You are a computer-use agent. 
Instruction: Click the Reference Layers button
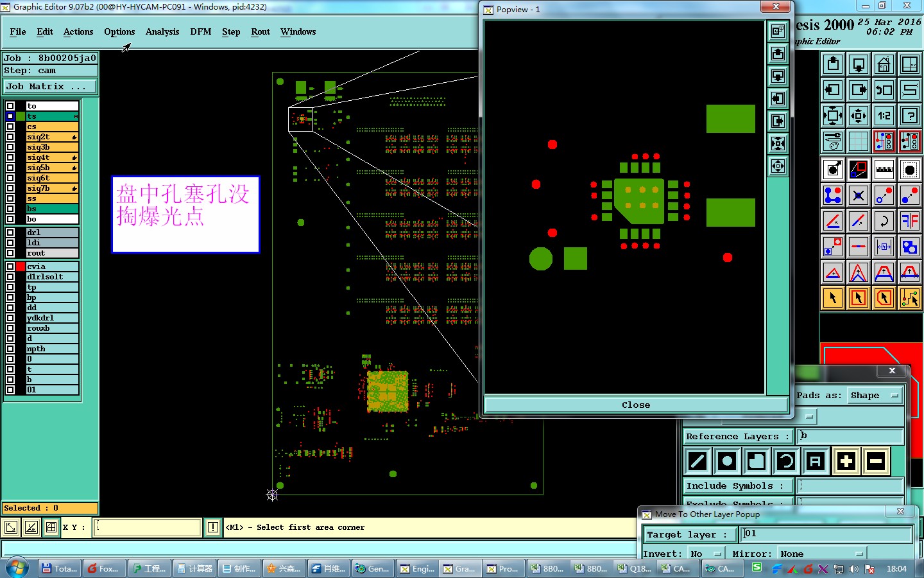click(x=738, y=437)
